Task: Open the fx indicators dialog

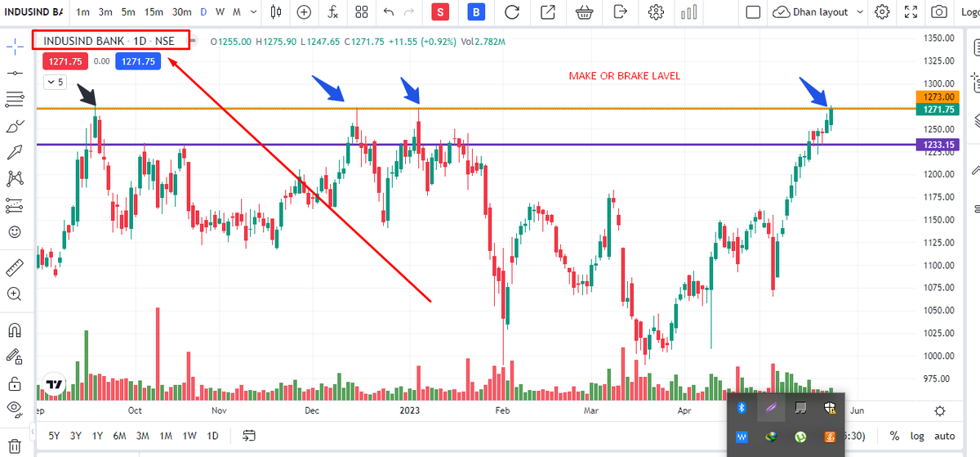Action: [332, 12]
